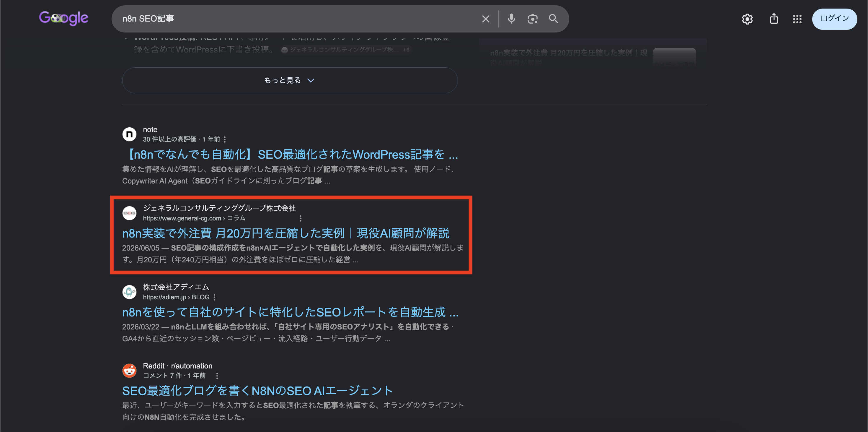Image resolution: width=868 pixels, height=432 pixels.
Task: Click the https://www.general-cg.com › コラム URL
Action: point(194,218)
